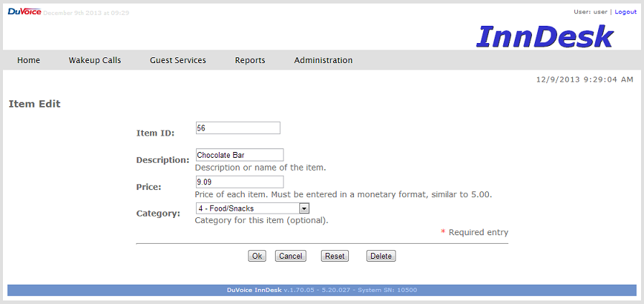Click the DuVoice logo
Screen dimensions: 644x304
coord(24,12)
